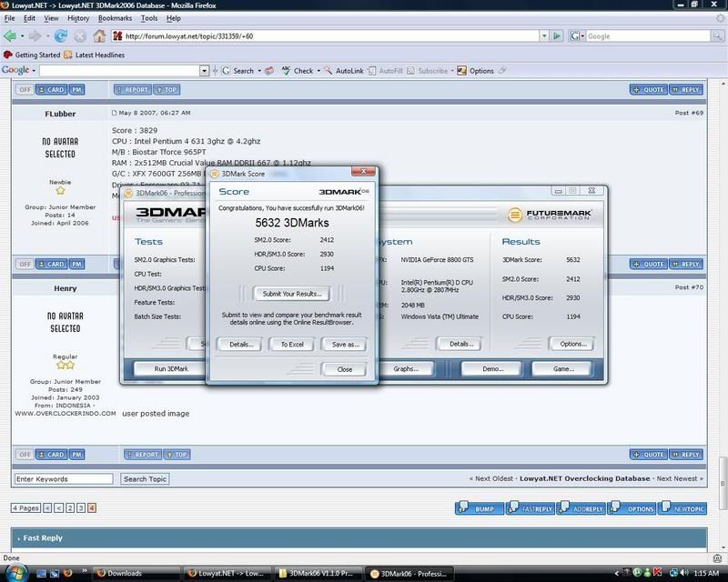The width and height of the screenshot is (728, 582).
Task: Open Google toolbar Options
Action: (x=475, y=71)
